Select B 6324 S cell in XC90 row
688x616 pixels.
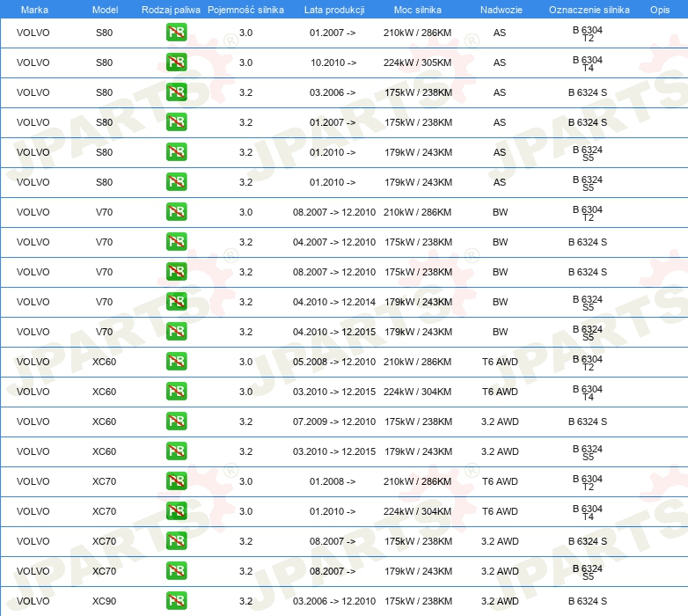588,601
